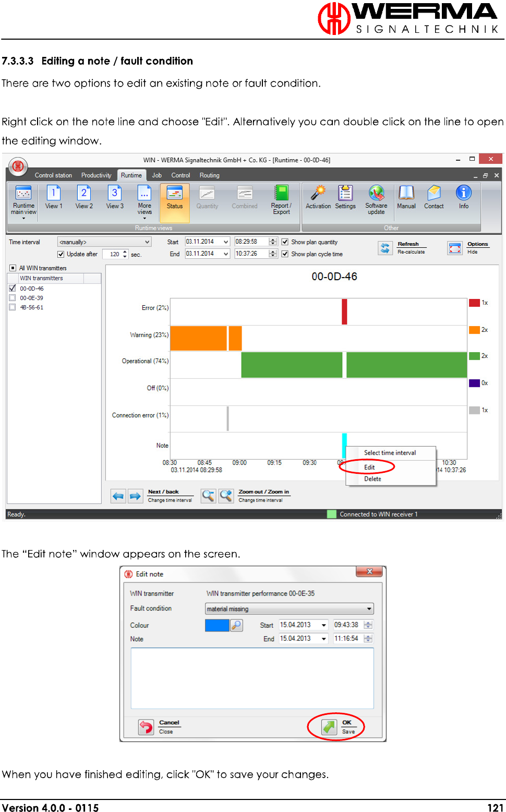
Task: Choose Edit in context menu
Action: point(369,468)
